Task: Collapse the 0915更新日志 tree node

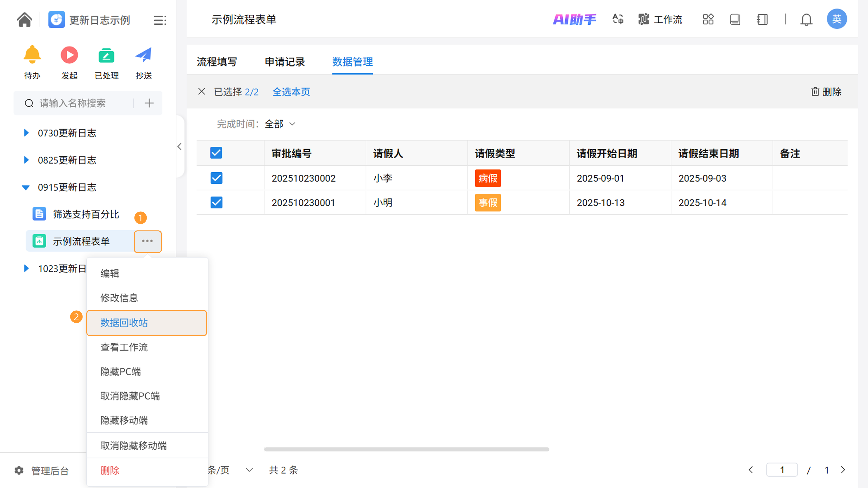Action: tap(26, 187)
